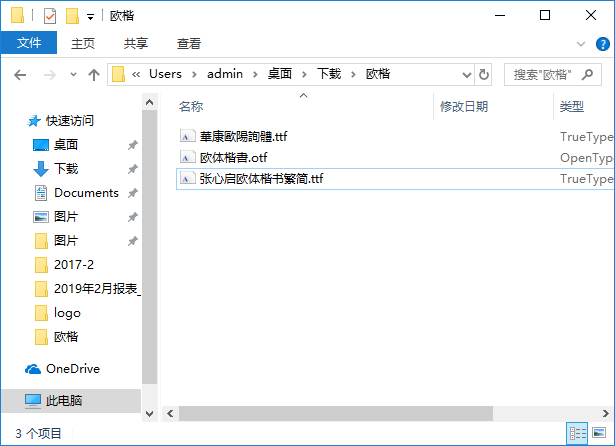This screenshot has height=446, width=615.
Task: Click the hidden path chevrons before Users
Action: pyautogui.click(x=136, y=75)
